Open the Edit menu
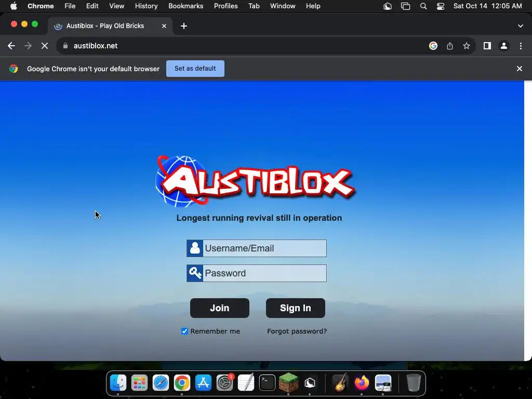Screen dimensions: 532x399 tap(92, 6)
